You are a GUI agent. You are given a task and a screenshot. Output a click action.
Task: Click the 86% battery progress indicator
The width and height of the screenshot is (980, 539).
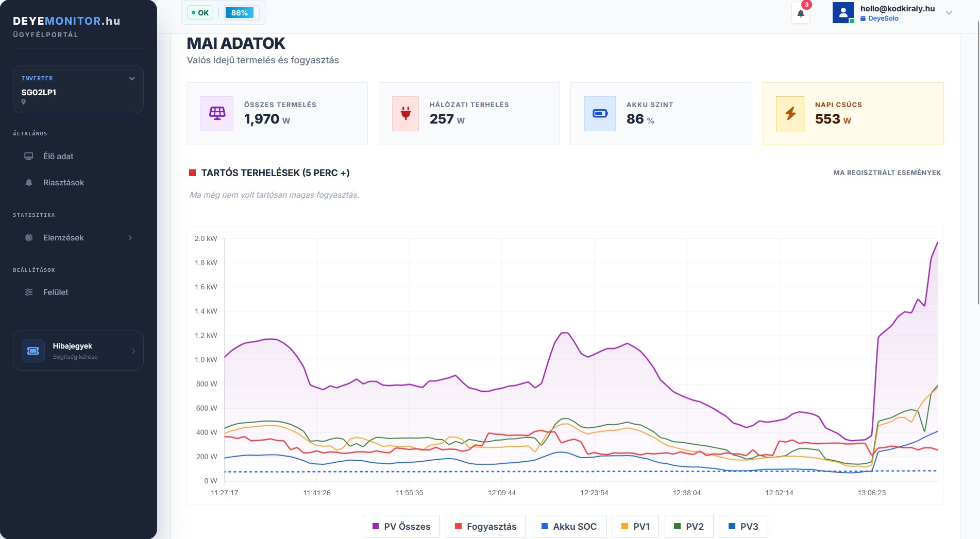[x=240, y=12]
